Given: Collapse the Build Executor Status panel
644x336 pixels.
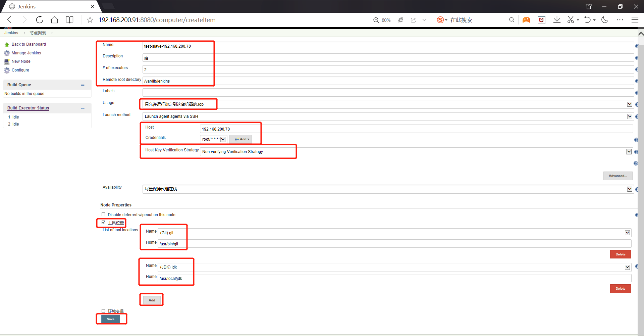Looking at the screenshot, I should [83, 108].
